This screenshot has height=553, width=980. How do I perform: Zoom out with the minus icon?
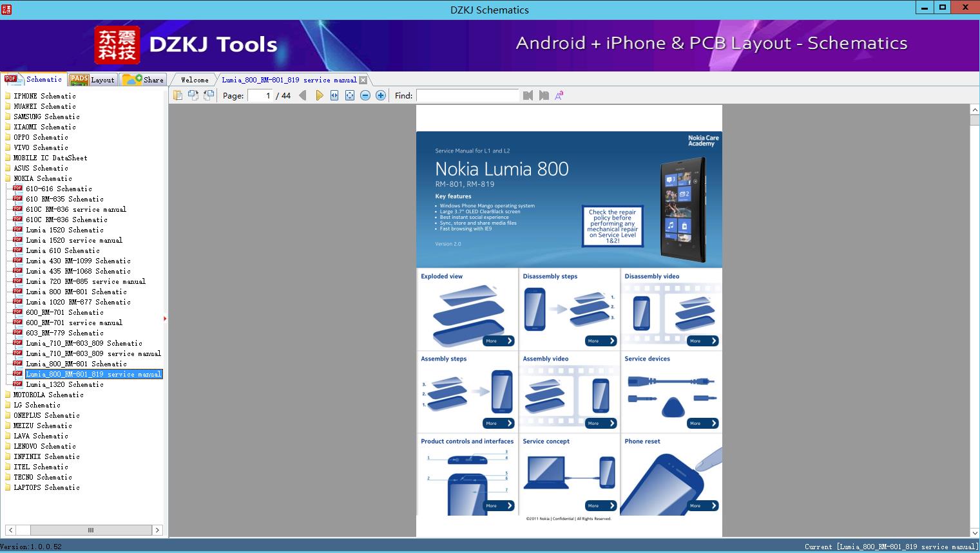(365, 95)
